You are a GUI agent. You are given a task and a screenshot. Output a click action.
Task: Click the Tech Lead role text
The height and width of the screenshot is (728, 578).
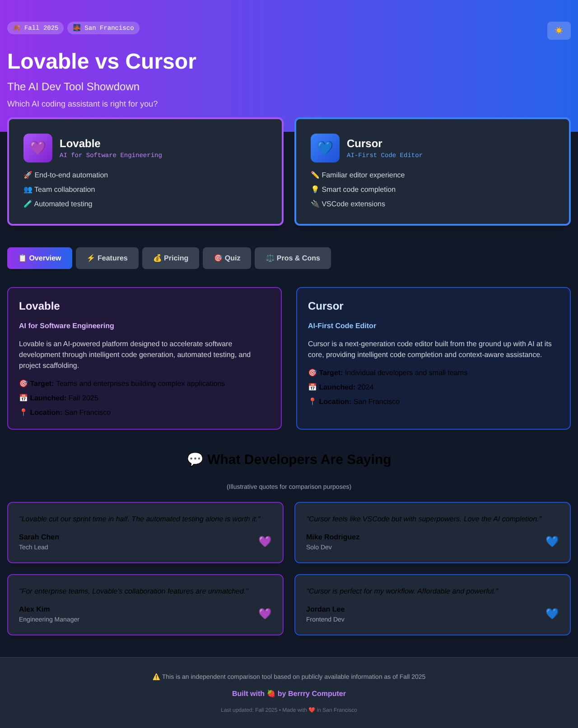33,547
